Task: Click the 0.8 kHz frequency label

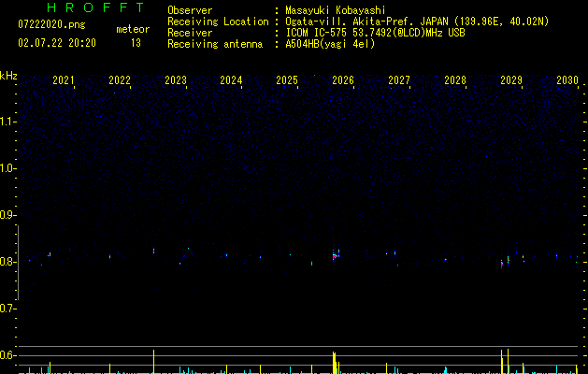Action: [7, 262]
